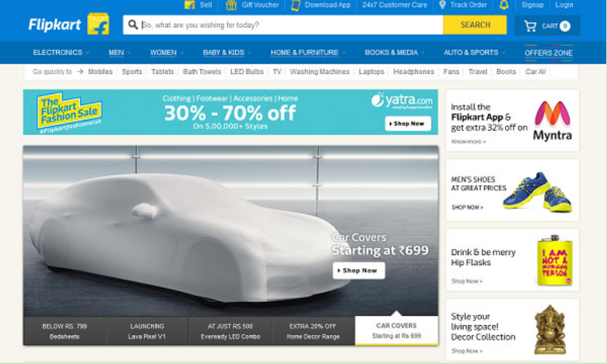
Task: Click the Gift Voucher link
Action: pos(260,5)
